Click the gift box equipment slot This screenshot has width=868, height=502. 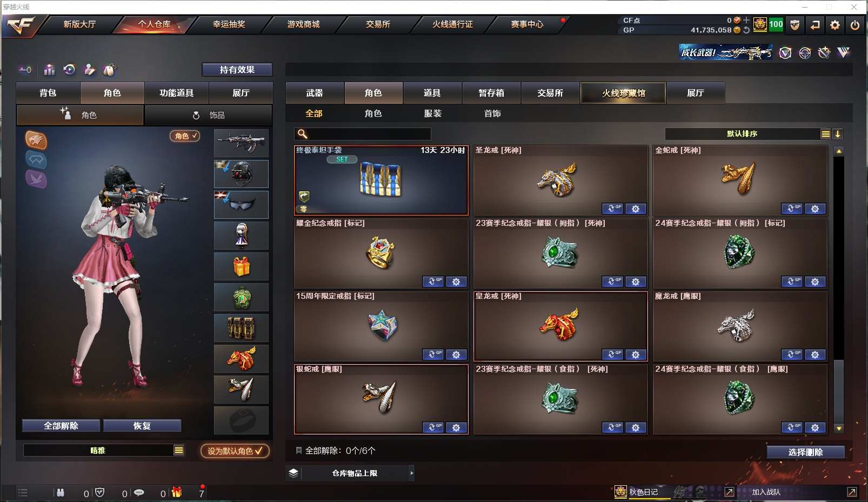(242, 266)
